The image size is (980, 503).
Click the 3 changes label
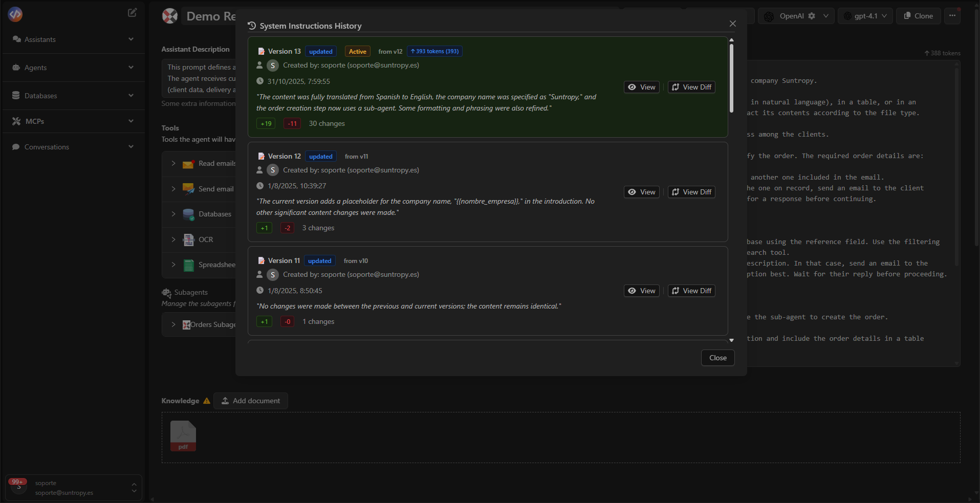tap(318, 228)
